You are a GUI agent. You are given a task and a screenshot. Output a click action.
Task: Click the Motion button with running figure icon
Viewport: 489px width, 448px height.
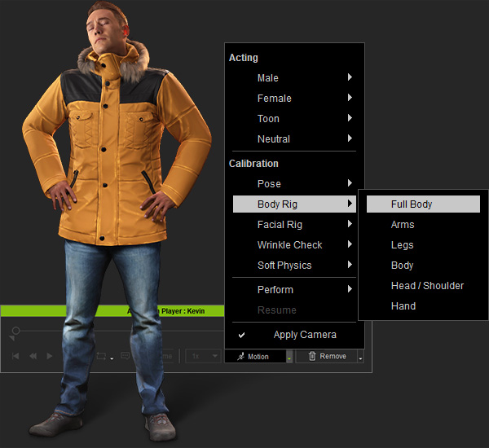tap(253, 356)
